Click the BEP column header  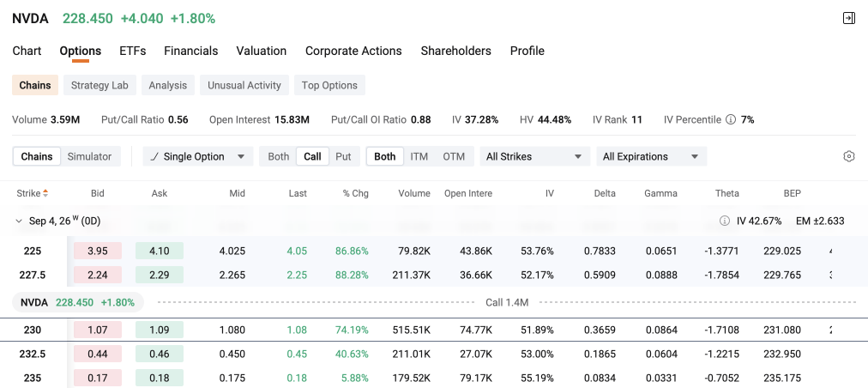pos(793,193)
